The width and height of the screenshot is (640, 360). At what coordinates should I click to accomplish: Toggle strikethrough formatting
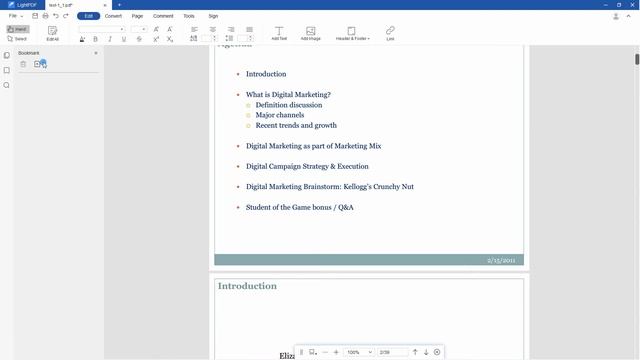coord(139,39)
